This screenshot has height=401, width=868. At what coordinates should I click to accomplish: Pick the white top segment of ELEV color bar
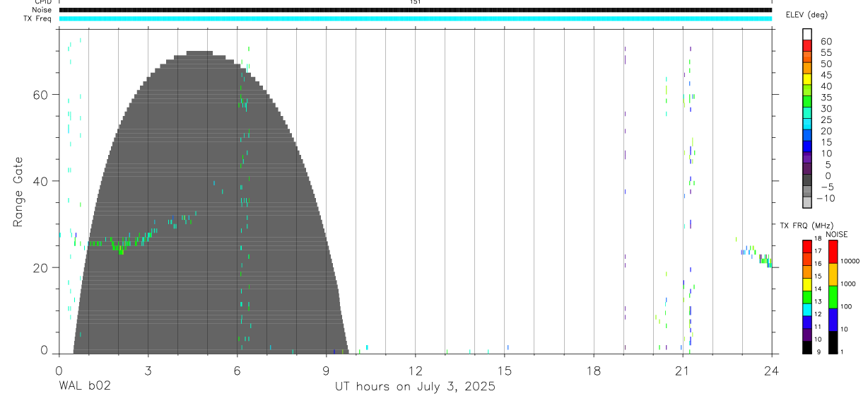click(807, 34)
